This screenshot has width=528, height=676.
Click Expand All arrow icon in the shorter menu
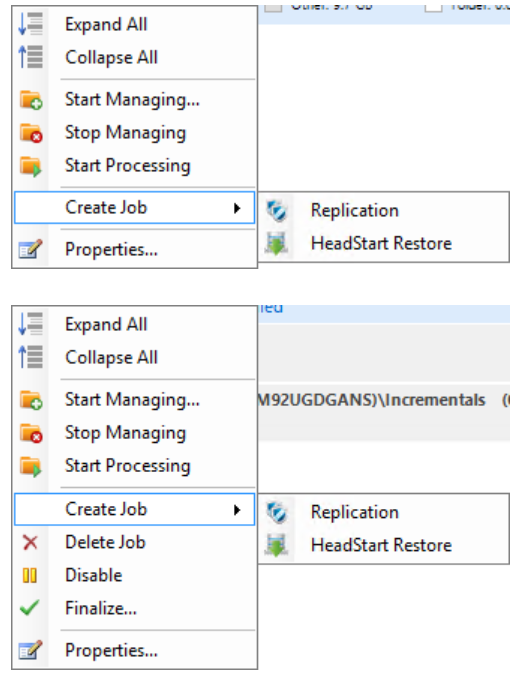(30, 24)
